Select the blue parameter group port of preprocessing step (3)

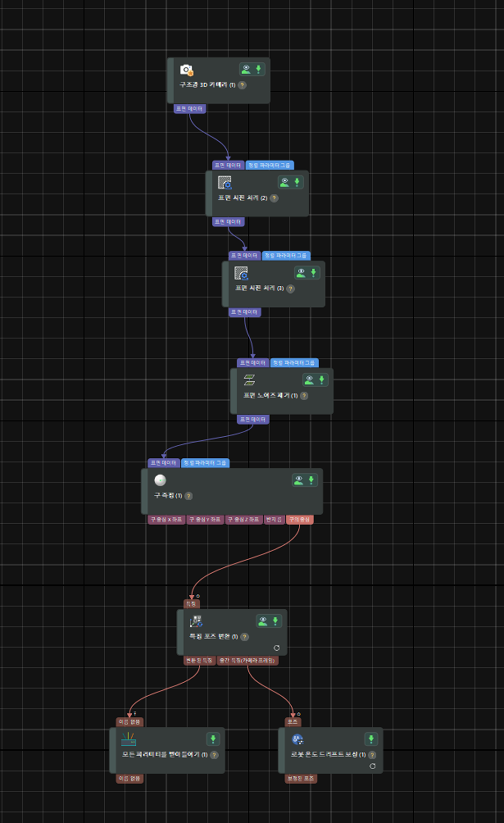(286, 255)
